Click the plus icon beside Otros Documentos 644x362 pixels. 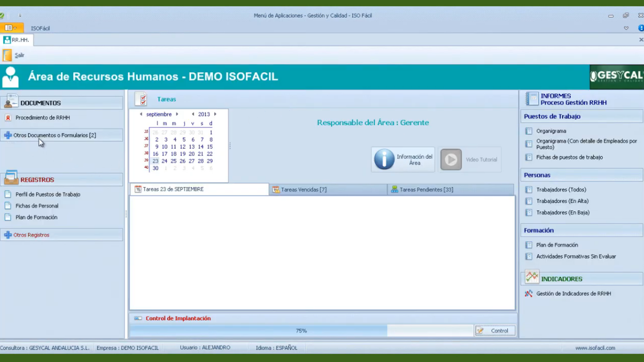click(x=8, y=135)
